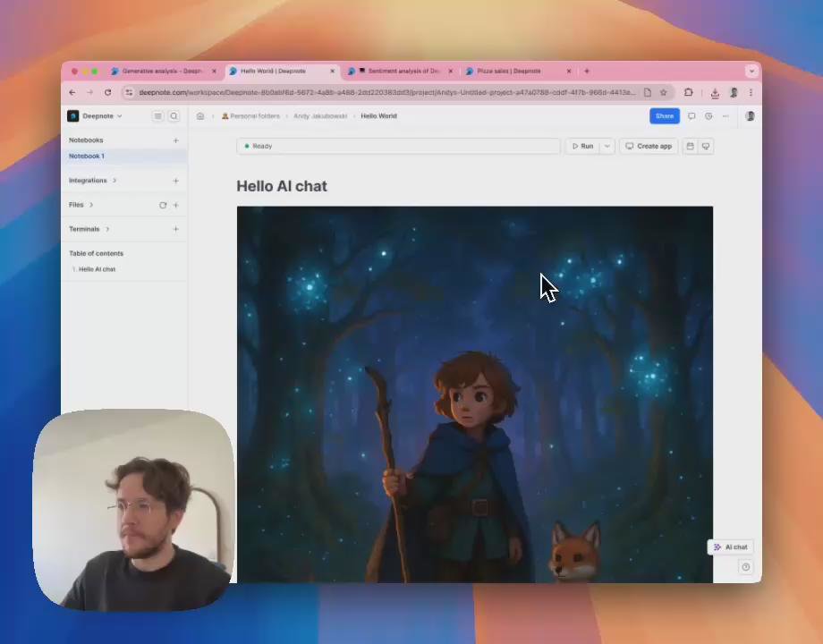The image size is (823, 644).
Task: Open a new browser tab
Action: tap(587, 71)
